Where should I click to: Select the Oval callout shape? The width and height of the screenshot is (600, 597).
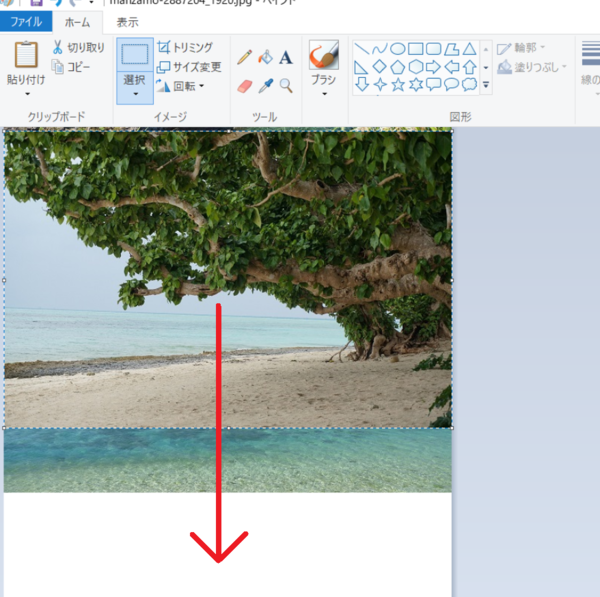click(x=452, y=84)
